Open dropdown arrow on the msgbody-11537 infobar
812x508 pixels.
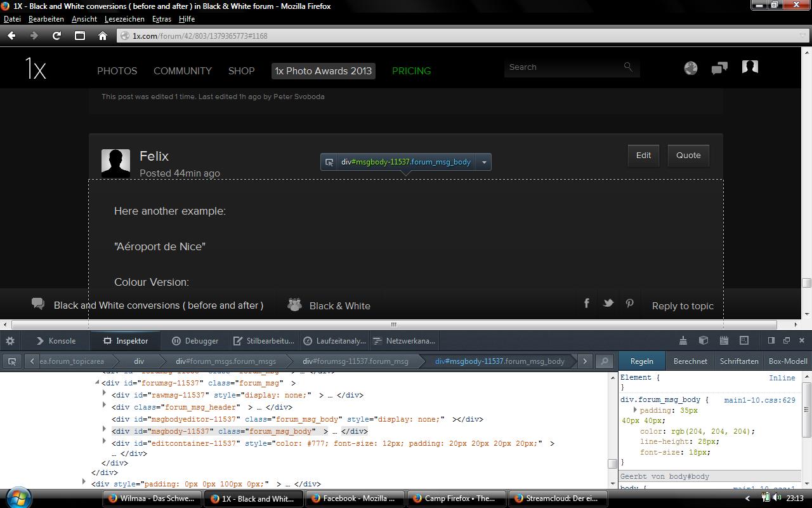point(484,162)
